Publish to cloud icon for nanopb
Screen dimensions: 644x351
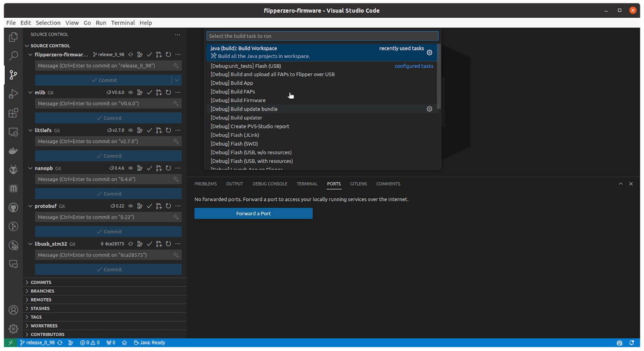(x=130, y=168)
